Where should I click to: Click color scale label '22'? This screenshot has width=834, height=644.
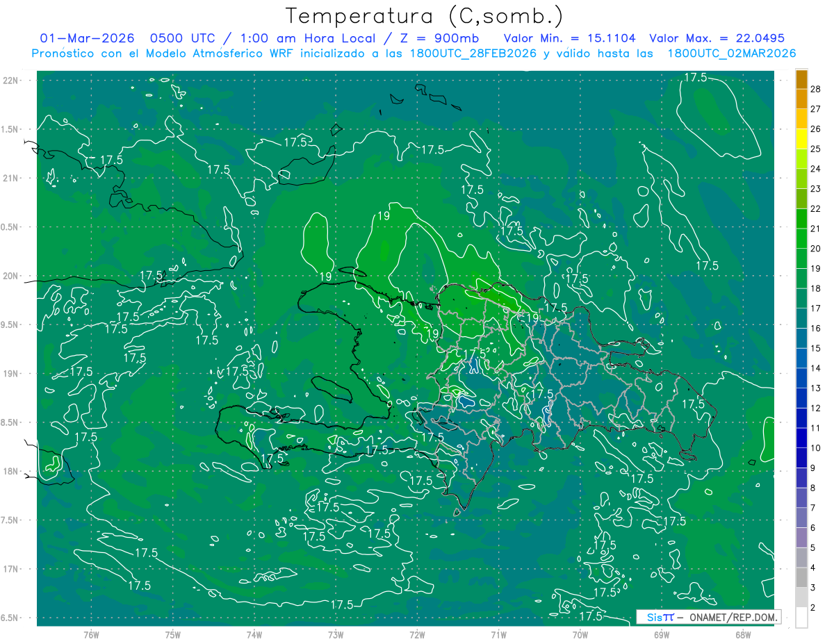click(816, 209)
